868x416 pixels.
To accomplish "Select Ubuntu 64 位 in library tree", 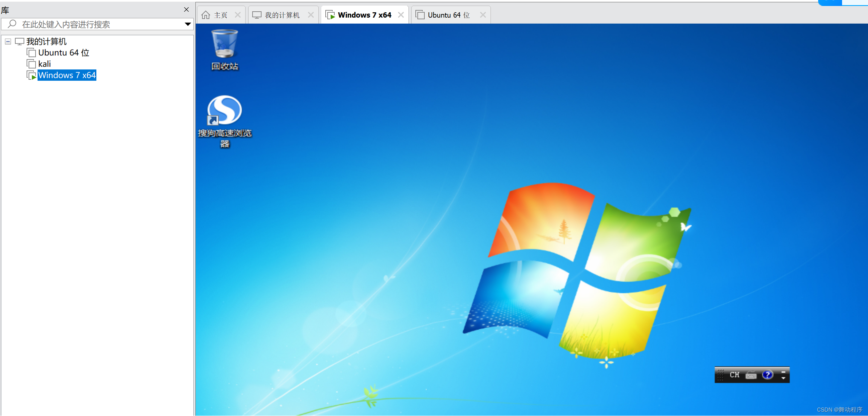I will point(63,52).
